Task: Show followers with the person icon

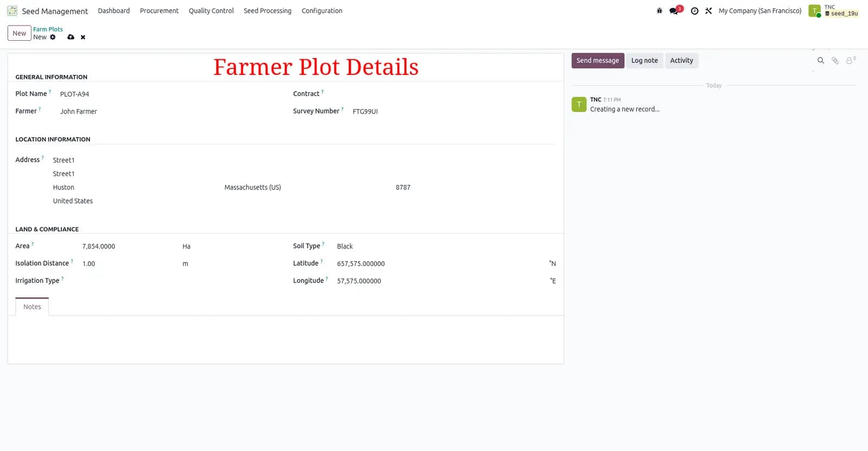Action: coord(850,60)
